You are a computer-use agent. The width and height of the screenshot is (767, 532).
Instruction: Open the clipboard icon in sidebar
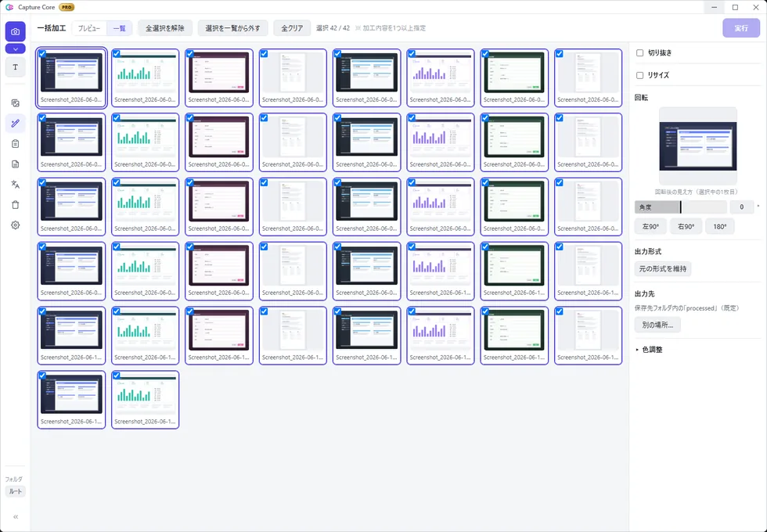pos(15,144)
